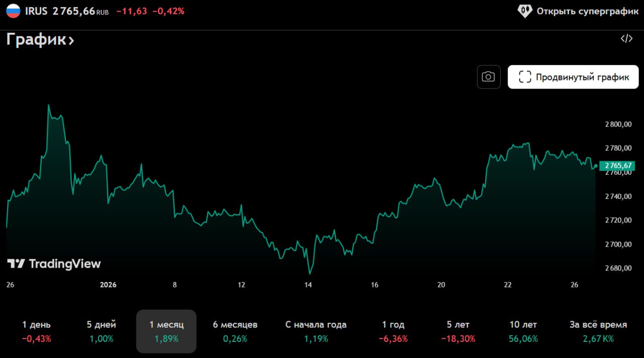Click the IRUS ticker symbol
The width and height of the screenshot is (644, 358).
[36, 11]
